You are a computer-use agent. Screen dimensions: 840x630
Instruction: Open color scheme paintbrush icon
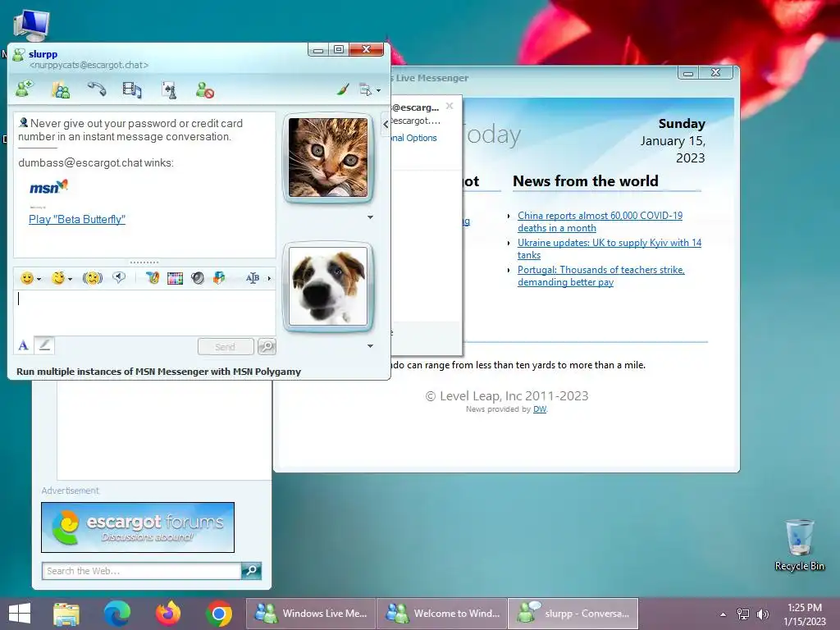tap(343, 89)
